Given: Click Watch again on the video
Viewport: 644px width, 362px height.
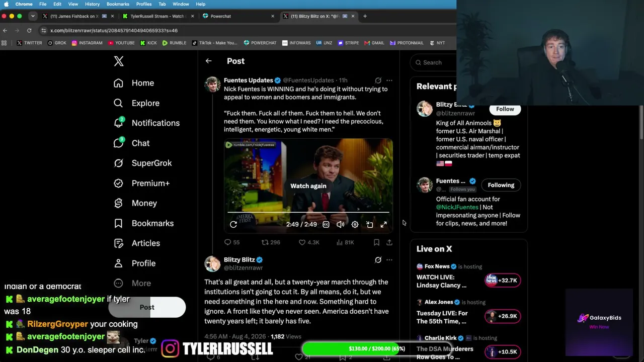Looking at the screenshot, I should 308,186.
